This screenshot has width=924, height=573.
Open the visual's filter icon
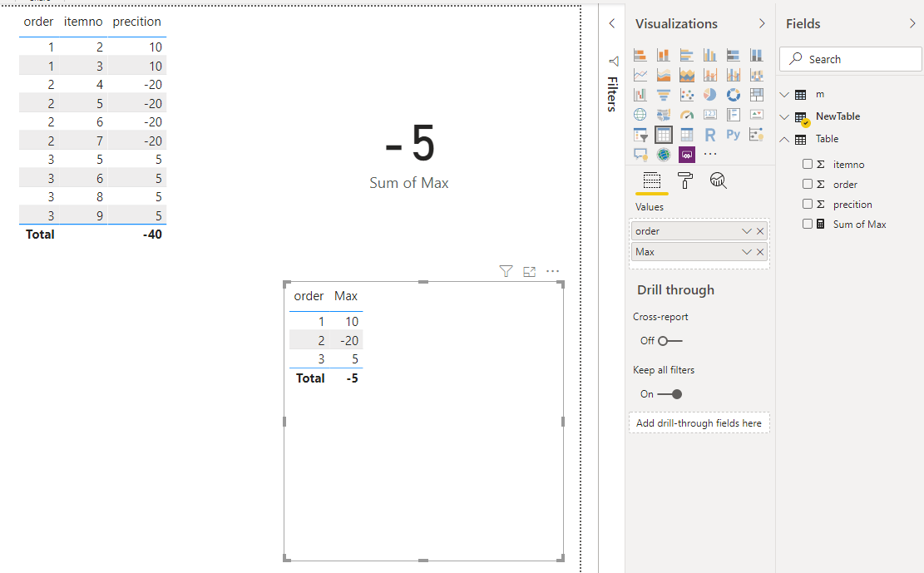click(x=506, y=271)
